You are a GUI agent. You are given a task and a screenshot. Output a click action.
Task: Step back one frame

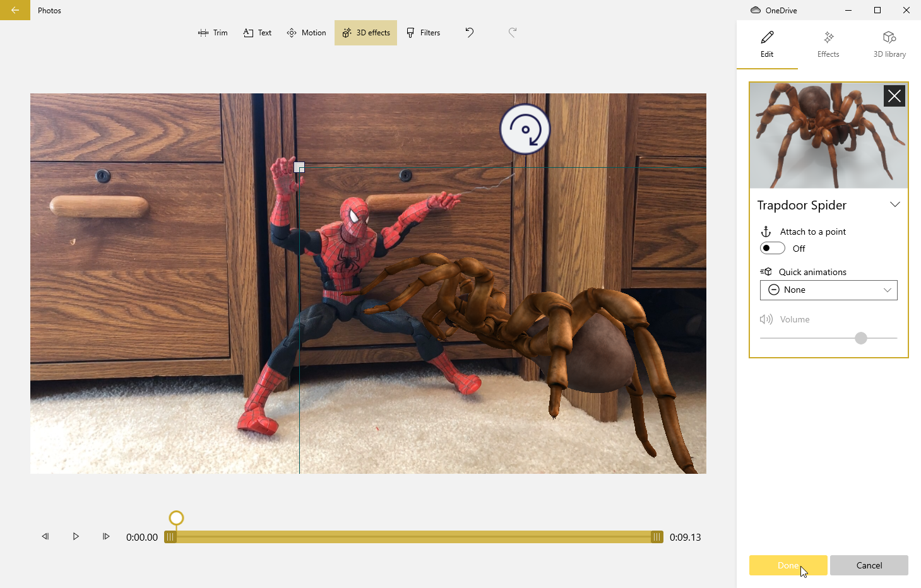[x=45, y=536]
